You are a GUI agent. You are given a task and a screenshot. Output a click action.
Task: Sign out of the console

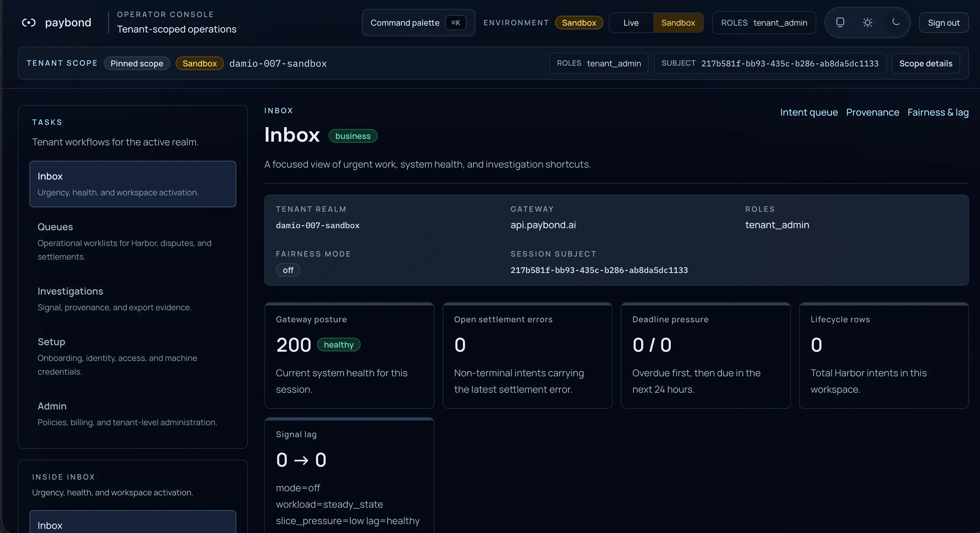click(943, 23)
